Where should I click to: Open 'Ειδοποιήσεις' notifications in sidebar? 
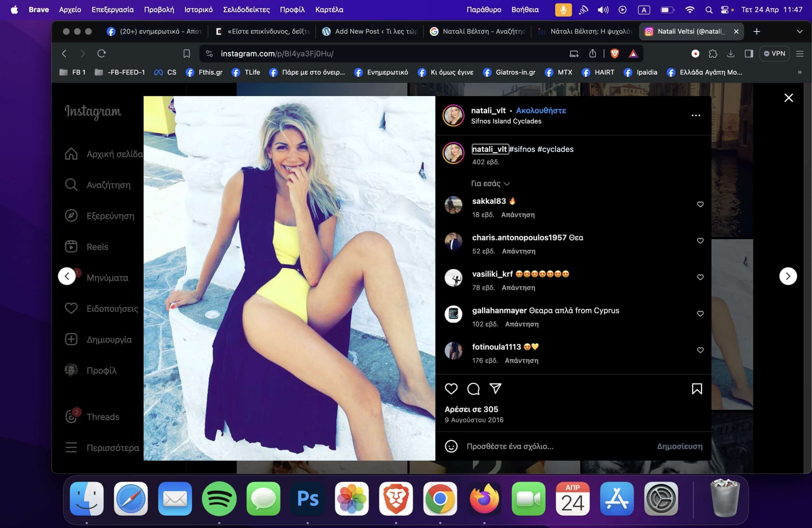(x=102, y=308)
